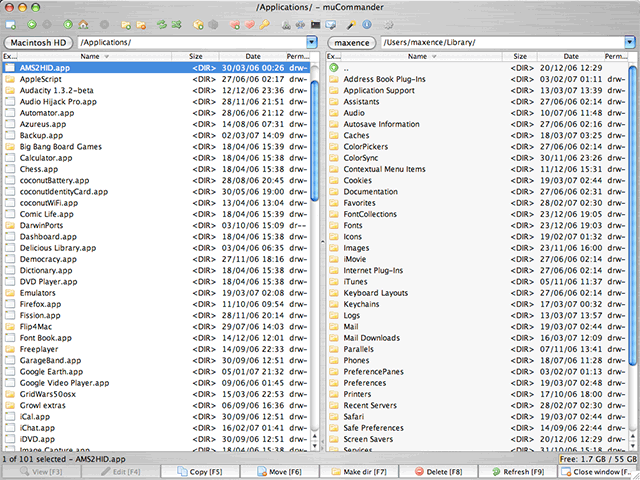The height and width of the screenshot is (480, 640).
Task: Run command with the black terminal icon
Action: pyautogui.click(x=316, y=25)
